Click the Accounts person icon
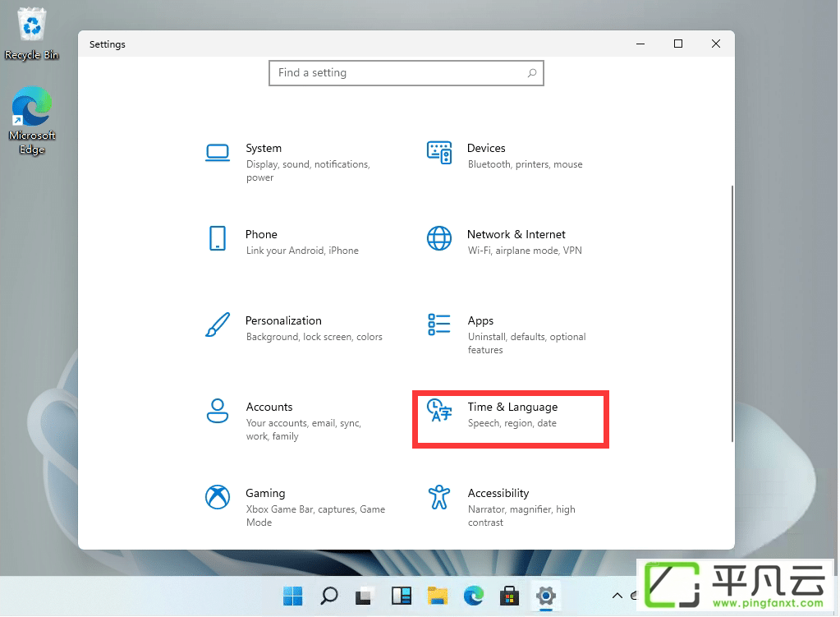840x617 pixels. point(218,411)
